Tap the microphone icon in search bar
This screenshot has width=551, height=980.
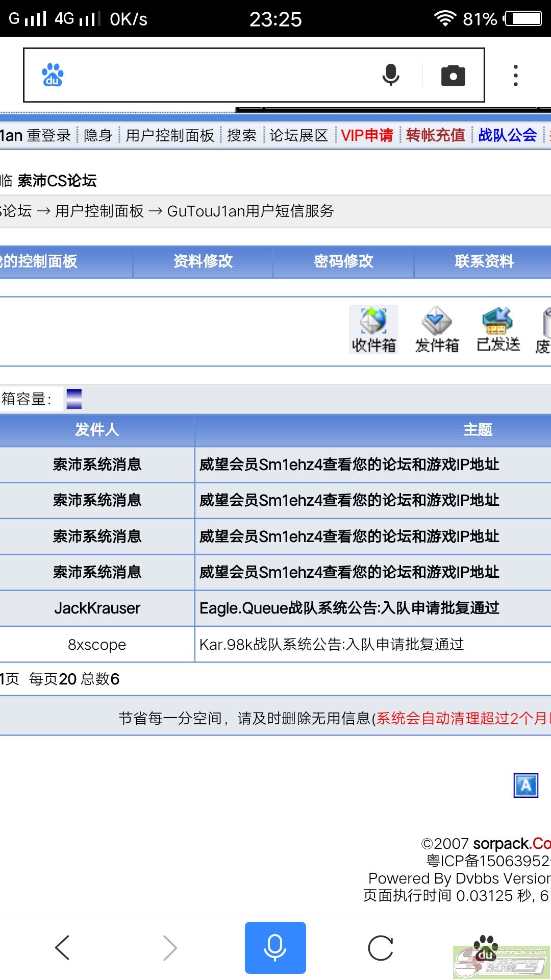[391, 75]
